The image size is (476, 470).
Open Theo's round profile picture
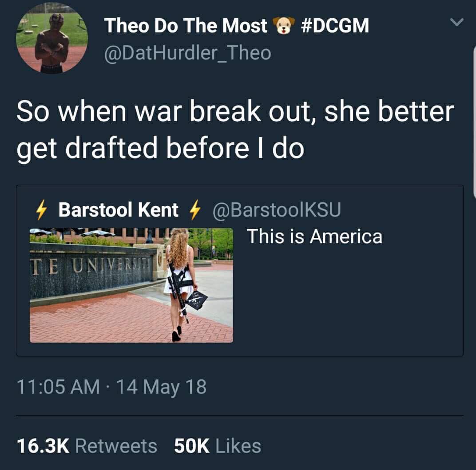click(52, 38)
